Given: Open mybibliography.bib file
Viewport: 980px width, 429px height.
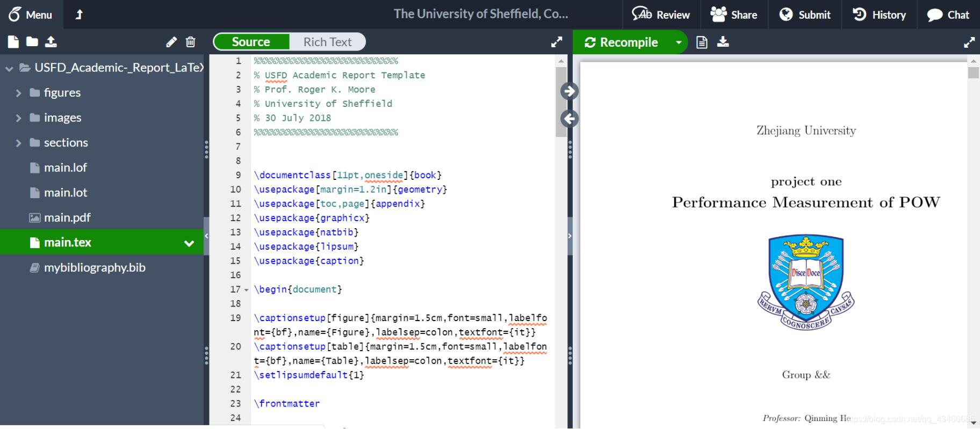Looking at the screenshot, I should pyautogui.click(x=95, y=267).
